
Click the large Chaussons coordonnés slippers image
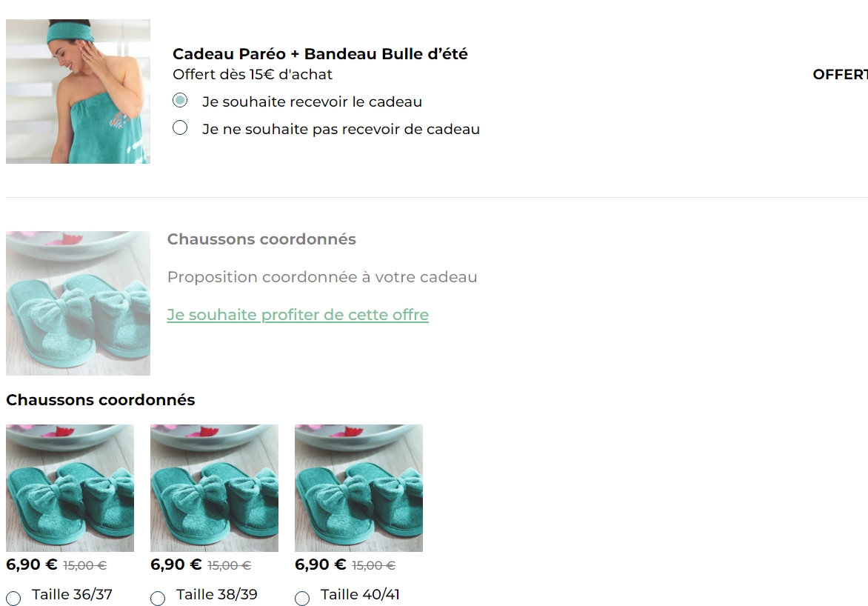point(78,303)
